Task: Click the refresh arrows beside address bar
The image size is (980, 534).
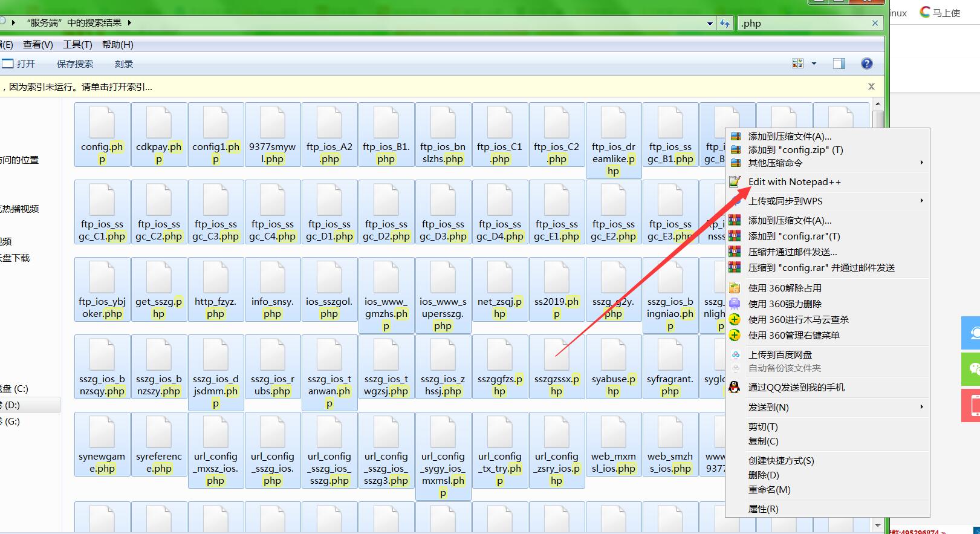Action: (x=724, y=24)
